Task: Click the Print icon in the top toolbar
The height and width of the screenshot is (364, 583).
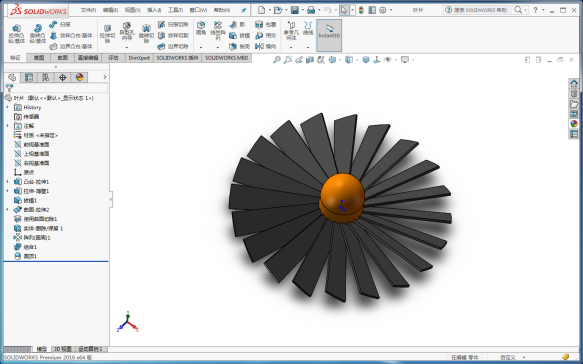Action: (x=311, y=10)
